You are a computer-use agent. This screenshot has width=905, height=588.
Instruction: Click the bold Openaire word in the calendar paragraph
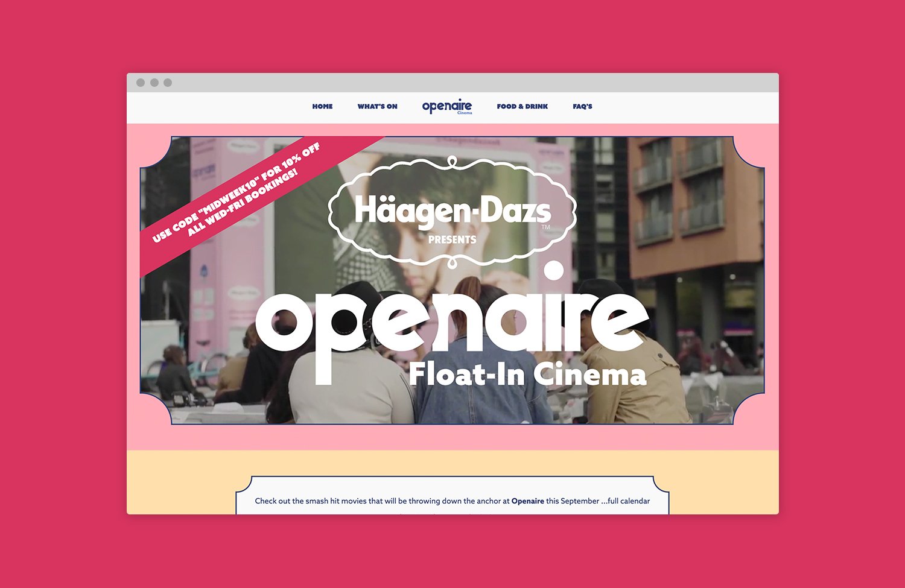(528, 501)
